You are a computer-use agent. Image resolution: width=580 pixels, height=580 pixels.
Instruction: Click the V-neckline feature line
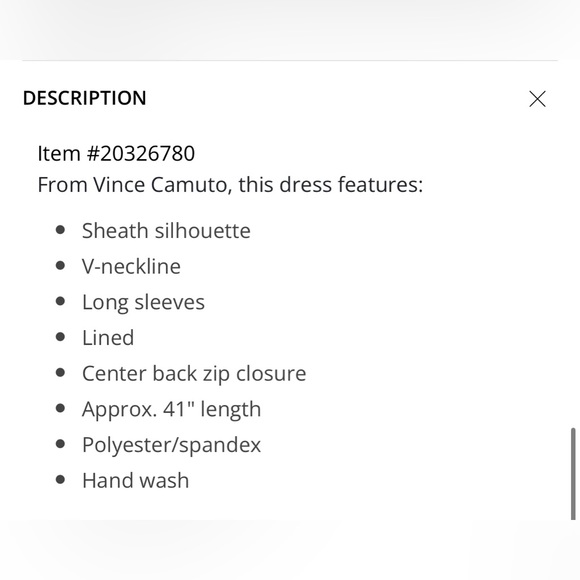(131, 266)
